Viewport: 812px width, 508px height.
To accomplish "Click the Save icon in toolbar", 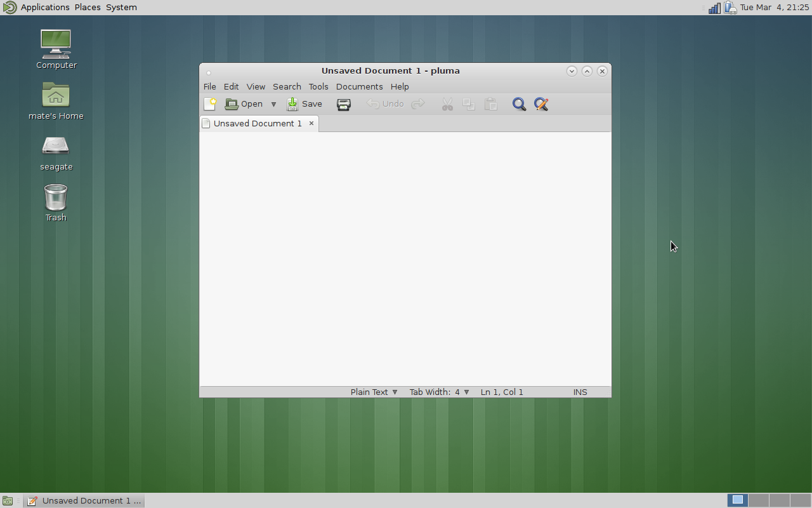I will tap(304, 104).
